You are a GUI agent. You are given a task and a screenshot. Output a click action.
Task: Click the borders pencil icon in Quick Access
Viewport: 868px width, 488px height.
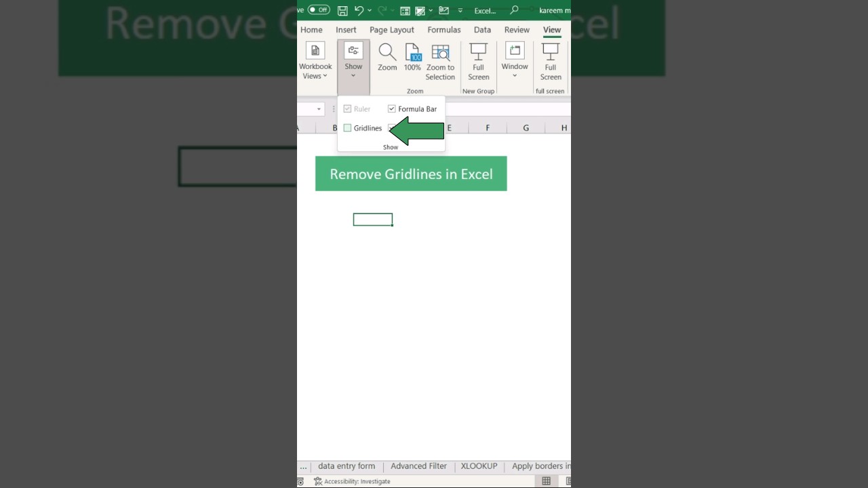click(x=420, y=10)
